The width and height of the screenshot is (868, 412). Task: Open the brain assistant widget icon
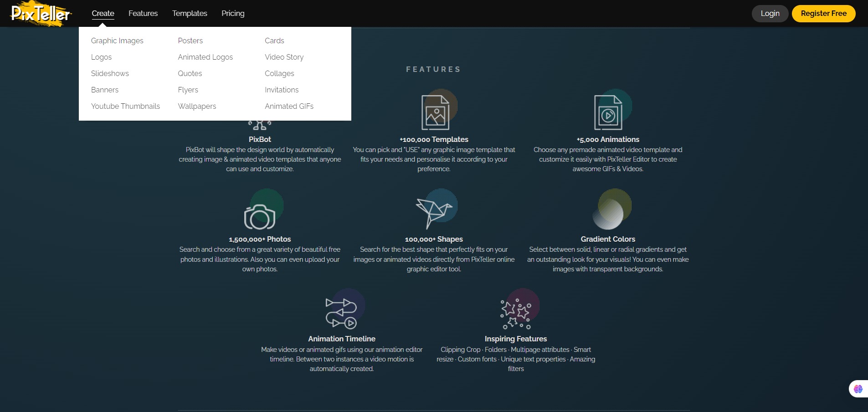858,389
